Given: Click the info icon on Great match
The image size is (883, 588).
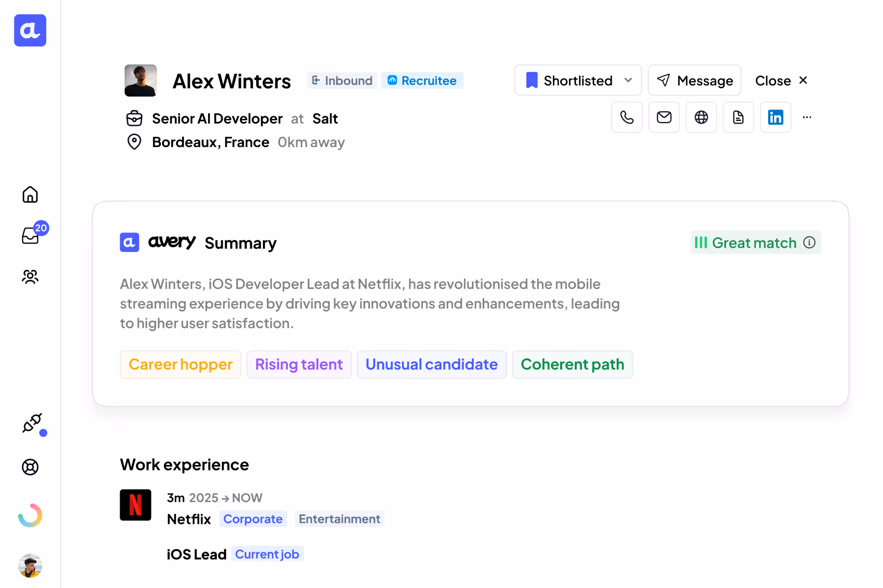Looking at the screenshot, I should pyautogui.click(x=809, y=242).
